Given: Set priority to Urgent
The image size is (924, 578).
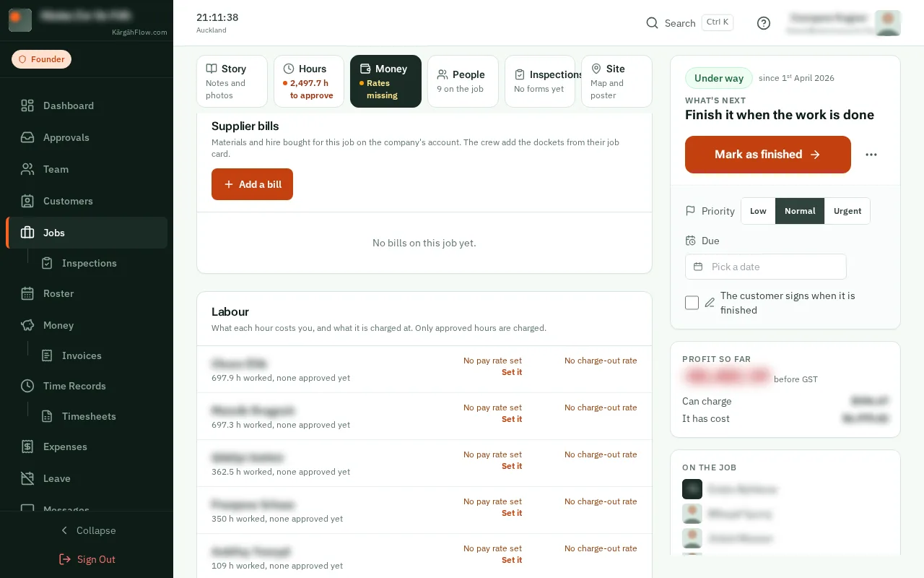Looking at the screenshot, I should tap(847, 211).
